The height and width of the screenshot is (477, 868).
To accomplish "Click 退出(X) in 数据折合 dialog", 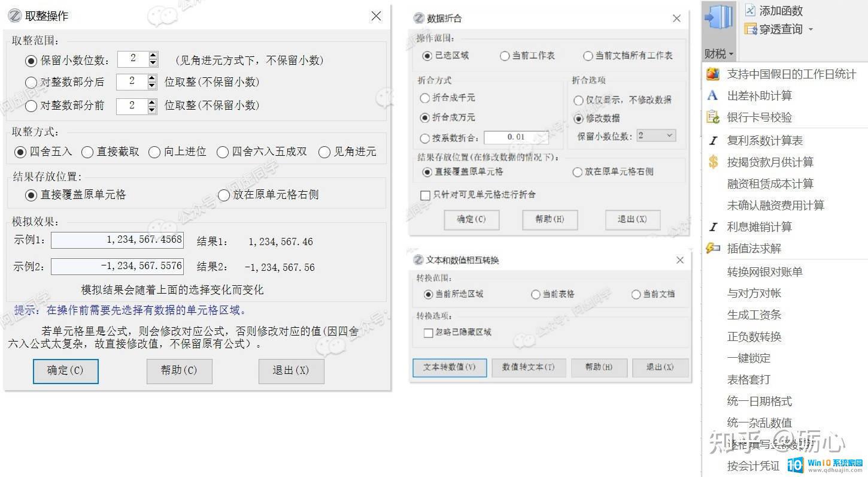I will pyautogui.click(x=632, y=219).
